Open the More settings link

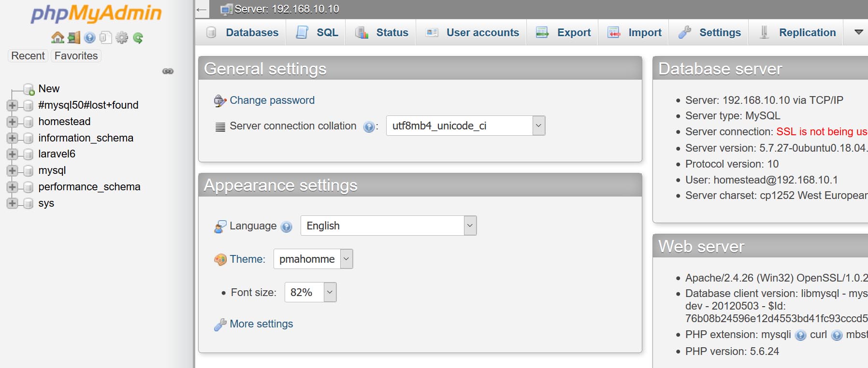[x=261, y=324]
